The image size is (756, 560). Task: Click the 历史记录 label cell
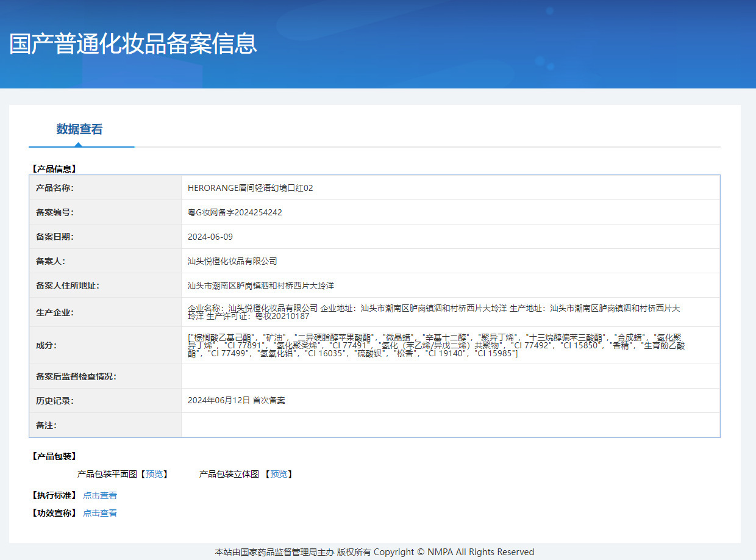click(105, 401)
